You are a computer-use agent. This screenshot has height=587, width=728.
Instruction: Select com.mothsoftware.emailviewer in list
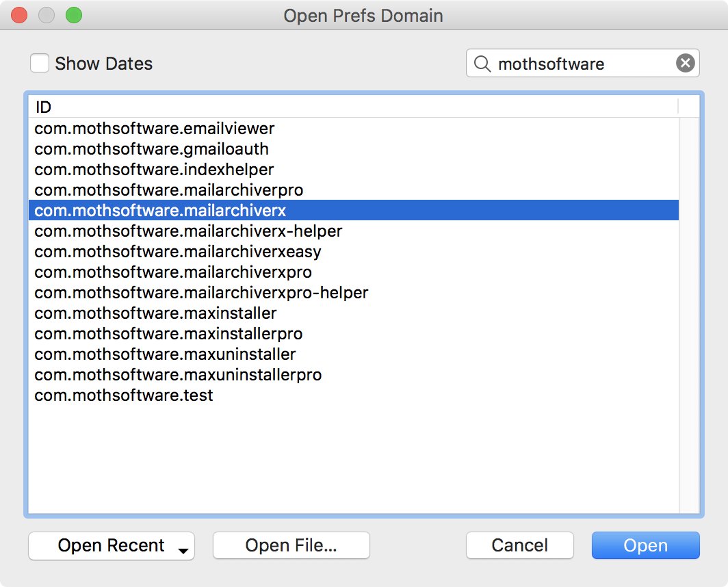tap(354, 129)
